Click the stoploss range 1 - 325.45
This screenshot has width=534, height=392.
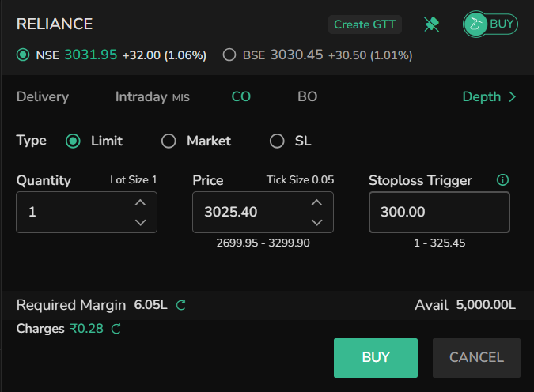point(439,243)
